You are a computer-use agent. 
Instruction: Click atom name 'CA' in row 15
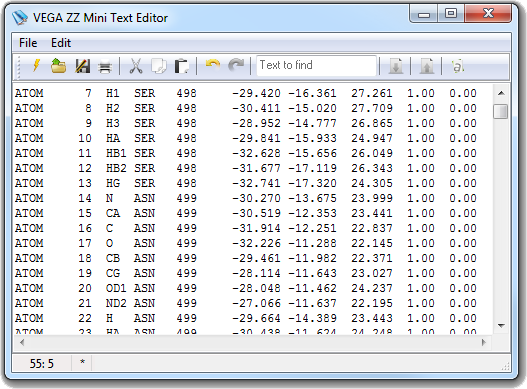click(113, 213)
